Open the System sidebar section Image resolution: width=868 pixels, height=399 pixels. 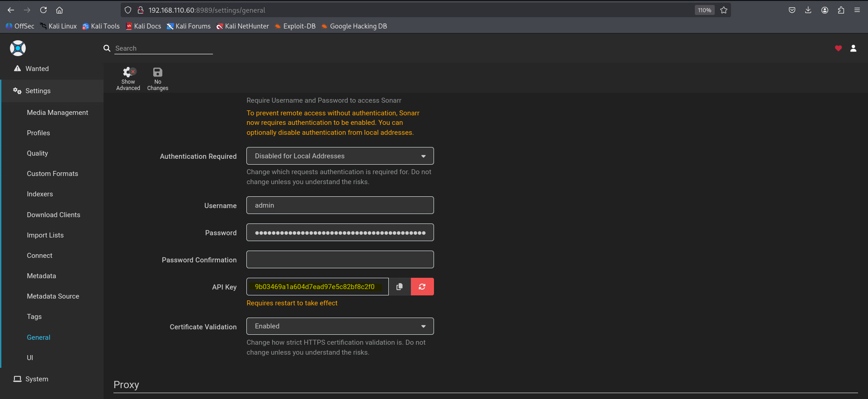coord(37,379)
